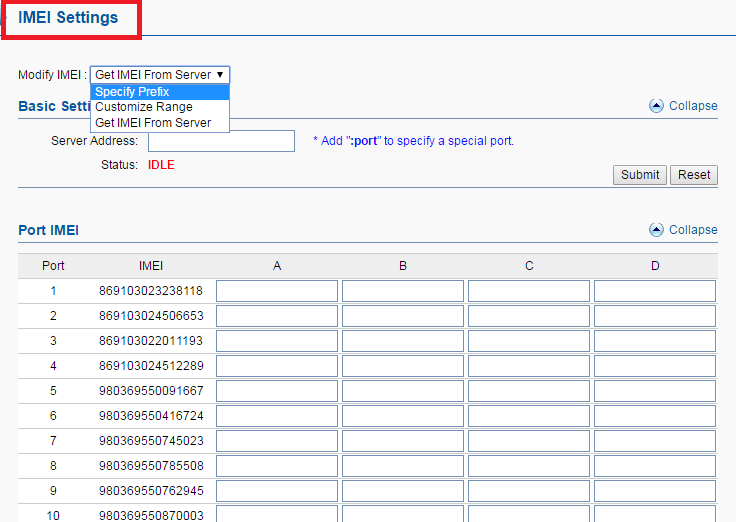Click port 1 column B input
This screenshot has width=736, height=522.
pyautogui.click(x=403, y=291)
